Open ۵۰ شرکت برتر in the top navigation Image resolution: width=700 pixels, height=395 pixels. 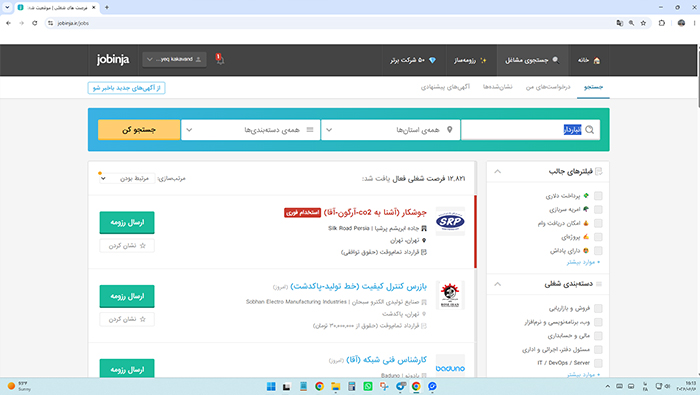pos(413,60)
